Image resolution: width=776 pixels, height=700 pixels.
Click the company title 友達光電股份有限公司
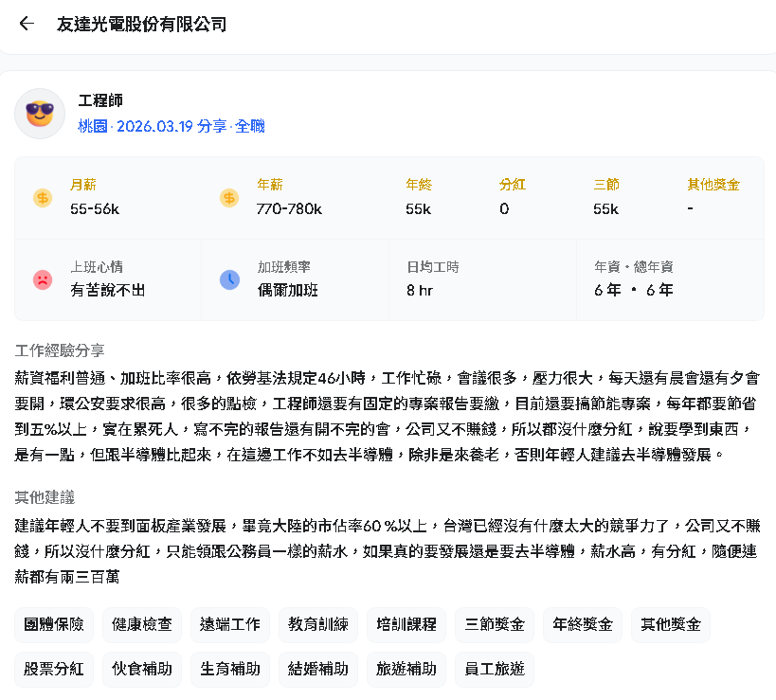point(141,24)
